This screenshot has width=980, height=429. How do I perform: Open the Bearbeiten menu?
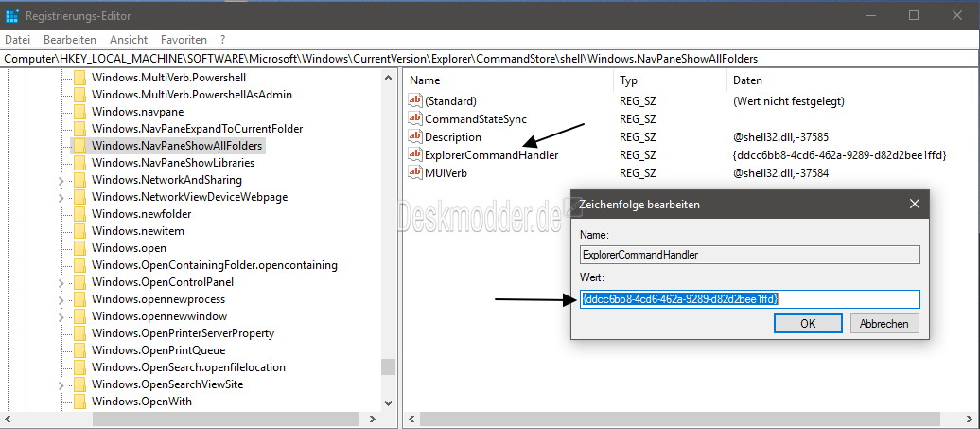pos(70,40)
